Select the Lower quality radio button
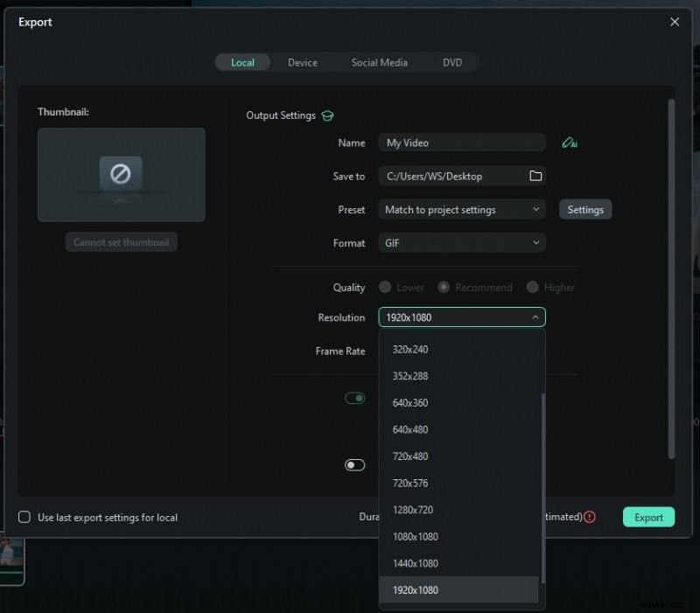This screenshot has width=700, height=613. pos(383,287)
